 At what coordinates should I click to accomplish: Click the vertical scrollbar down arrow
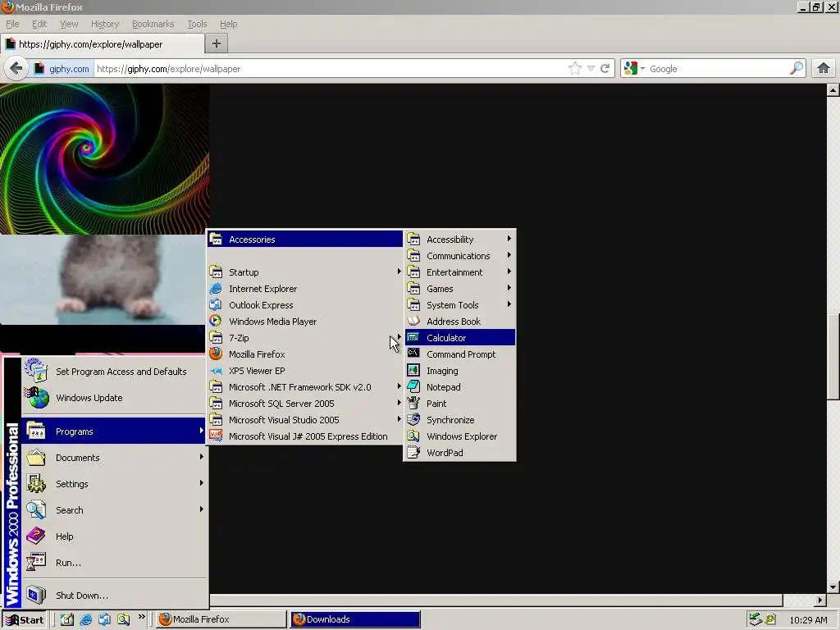tap(833, 587)
